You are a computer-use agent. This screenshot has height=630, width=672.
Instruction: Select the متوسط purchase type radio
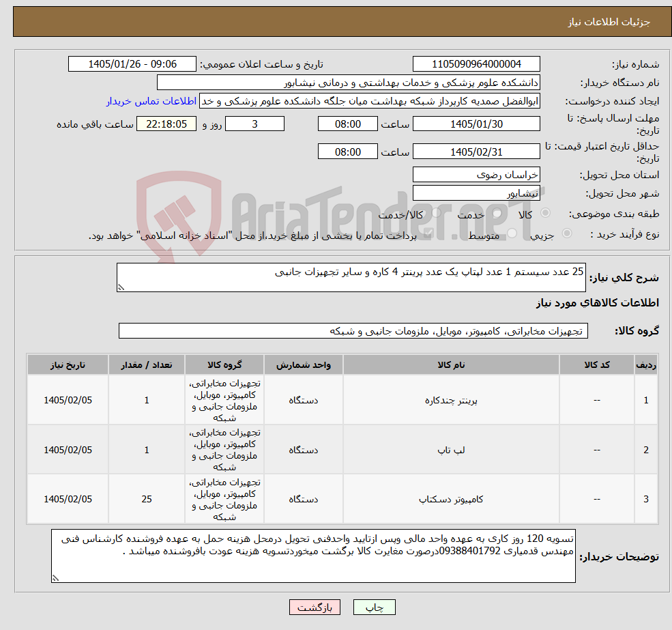(512, 233)
